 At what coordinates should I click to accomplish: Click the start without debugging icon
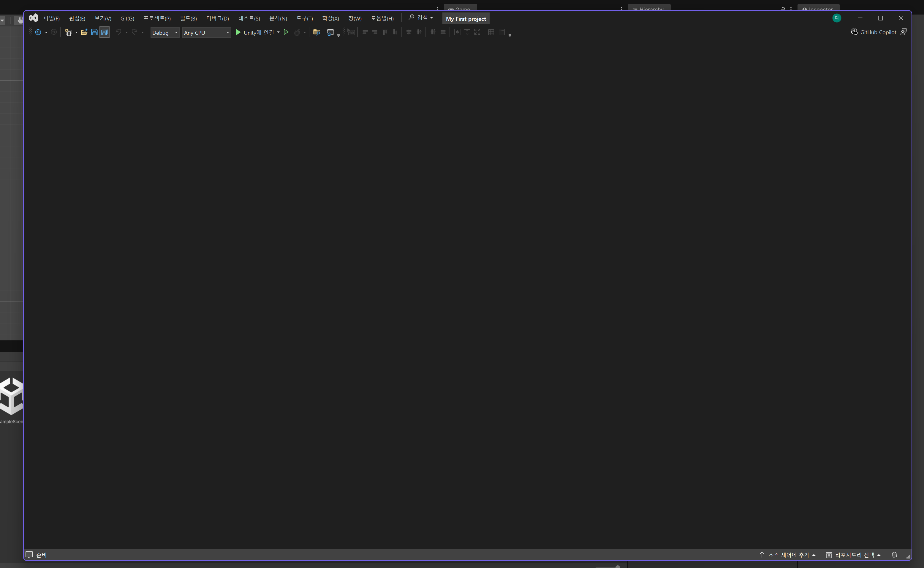click(286, 32)
